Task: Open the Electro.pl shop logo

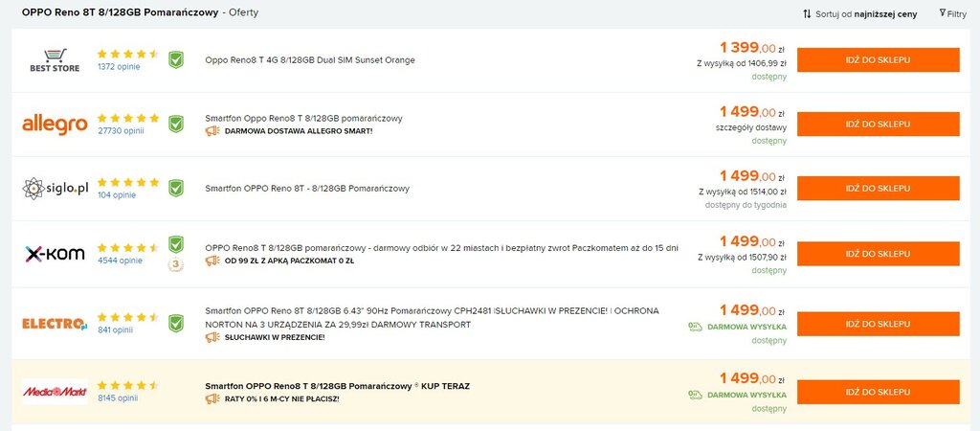Action: [55, 324]
